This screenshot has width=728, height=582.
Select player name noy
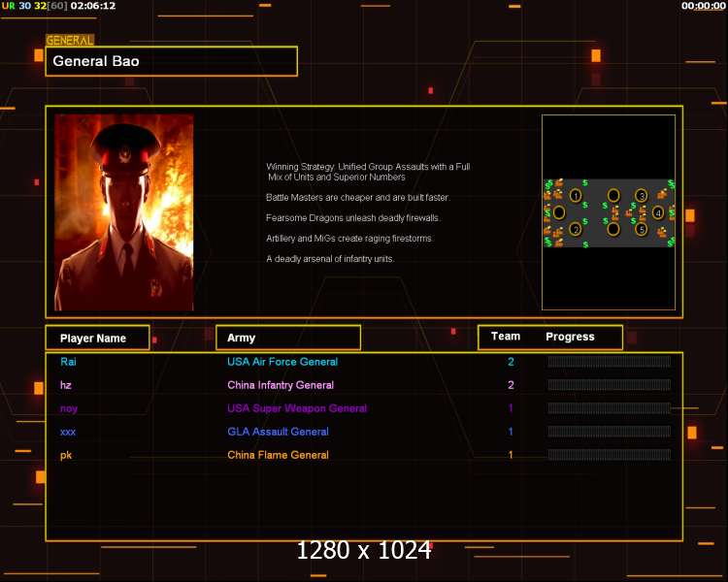coord(69,409)
